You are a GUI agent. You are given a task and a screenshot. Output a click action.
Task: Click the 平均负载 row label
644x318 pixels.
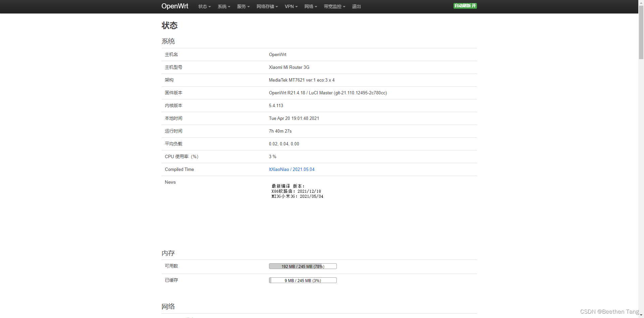(x=173, y=144)
